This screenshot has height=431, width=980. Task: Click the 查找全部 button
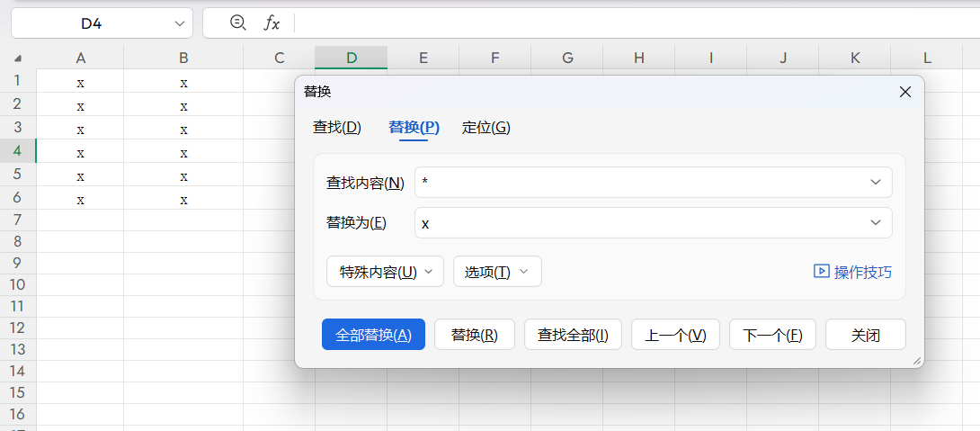[x=573, y=335]
